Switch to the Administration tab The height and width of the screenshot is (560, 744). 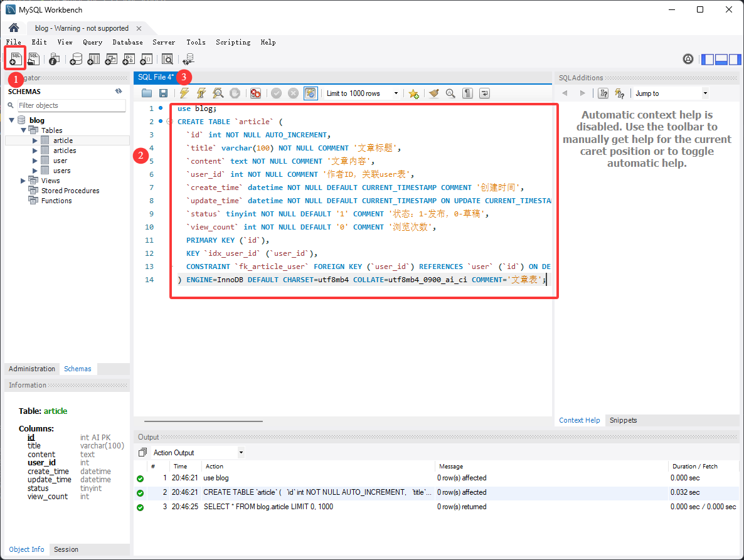click(x=32, y=369)
